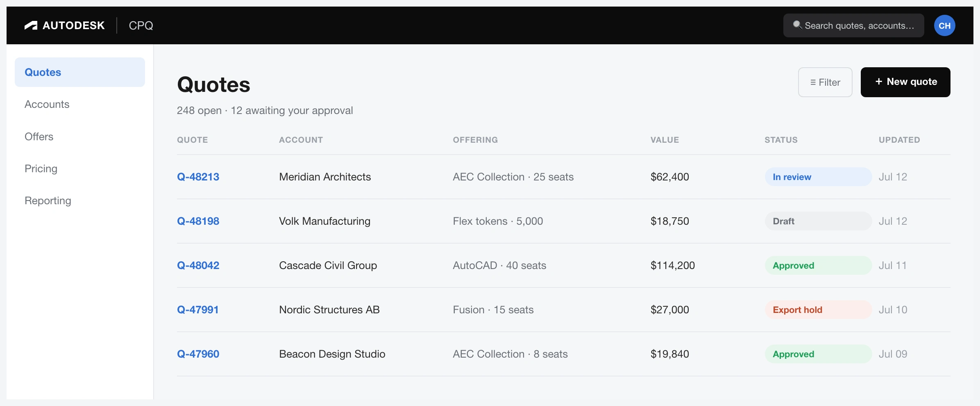This screenshot has height=406, width=980.
Task: Click the Jul 11 updated date
Action: (892, 265)
